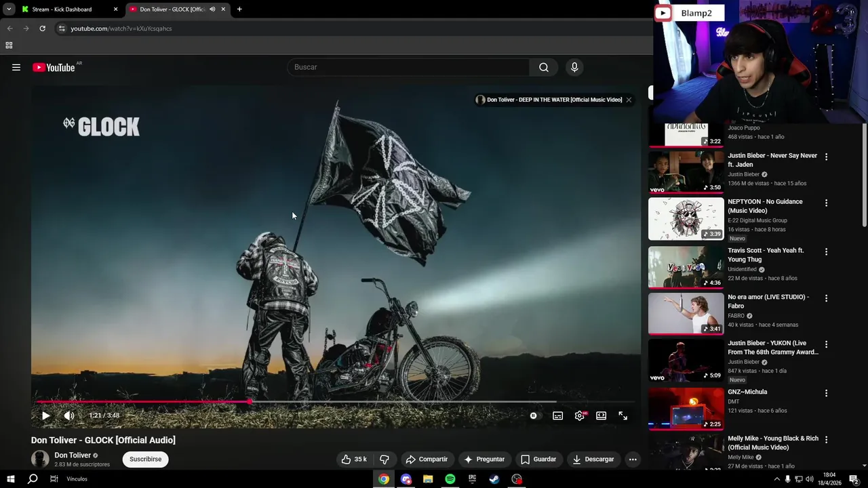868x488 pixels.
Task: Toggle subtitles with the captions icon
Action: click(x=557, y=415)
